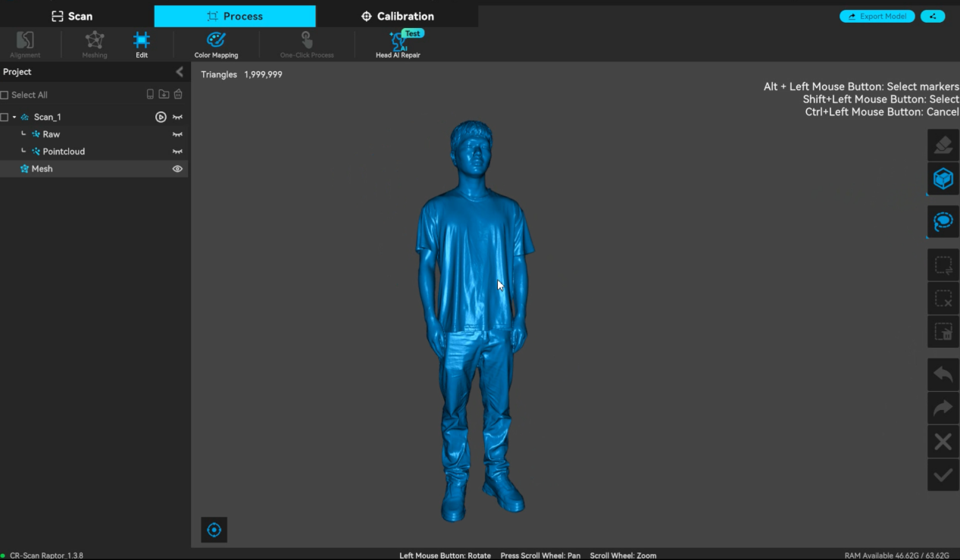Tick the Scan_1 checkbox
This screenshot has height=560, width=960.
(5, 117)
